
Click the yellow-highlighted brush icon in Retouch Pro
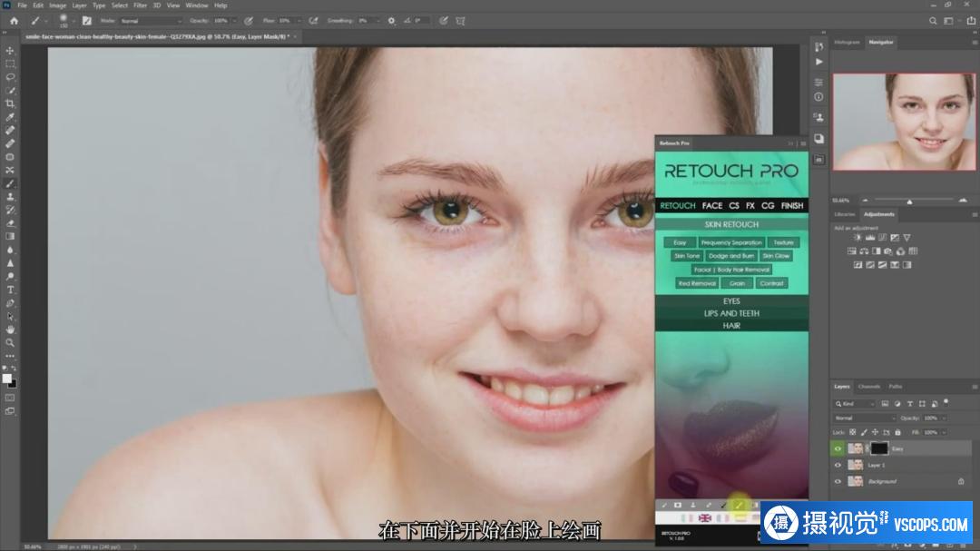point(739,505)
